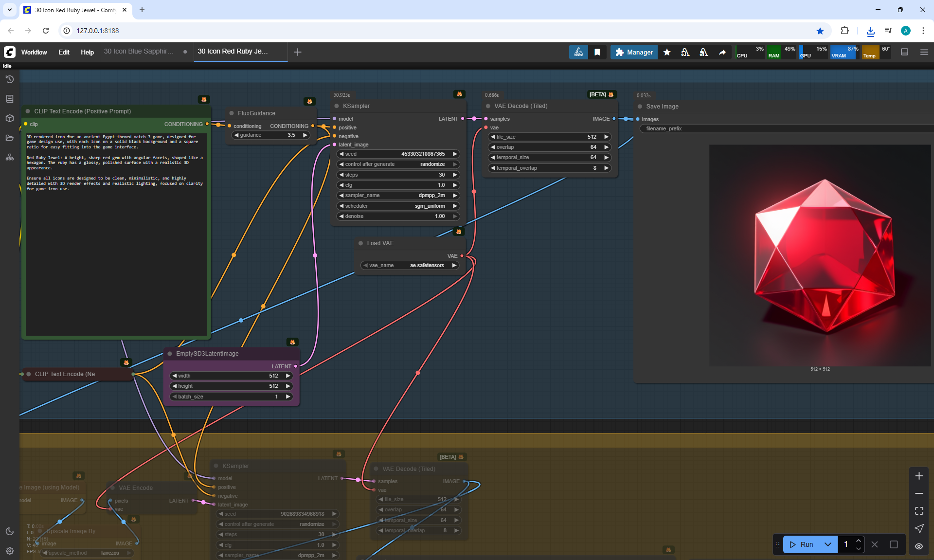The image size is (934, 560).
Task: Zoom in with the plus canvas button
Action: [x=919, y=476]
